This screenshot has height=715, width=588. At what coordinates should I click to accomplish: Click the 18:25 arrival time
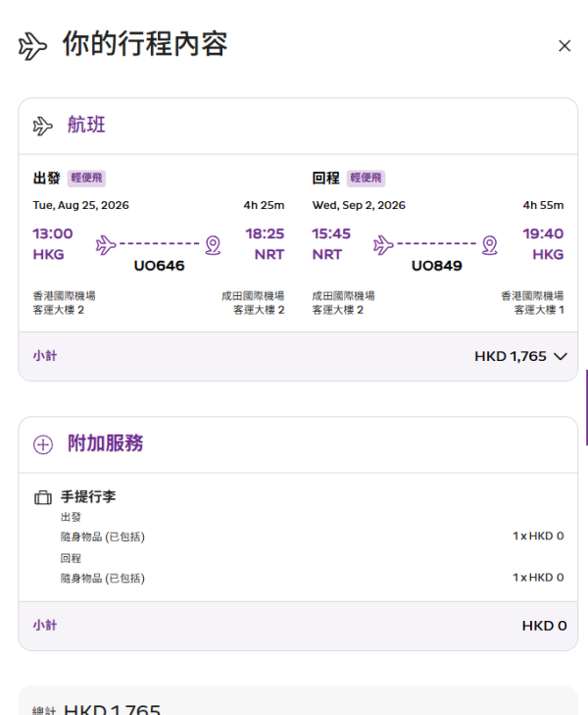point(265,233)
